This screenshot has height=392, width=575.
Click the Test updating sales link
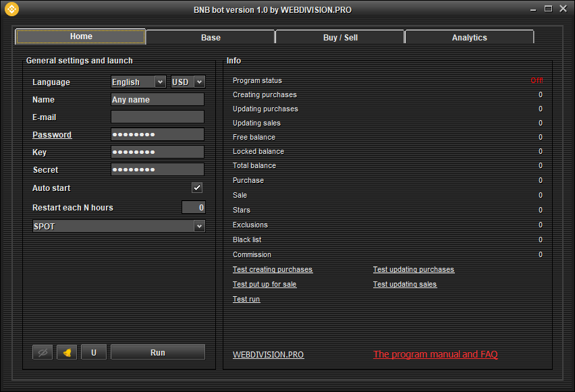click(x=405, y=285)
